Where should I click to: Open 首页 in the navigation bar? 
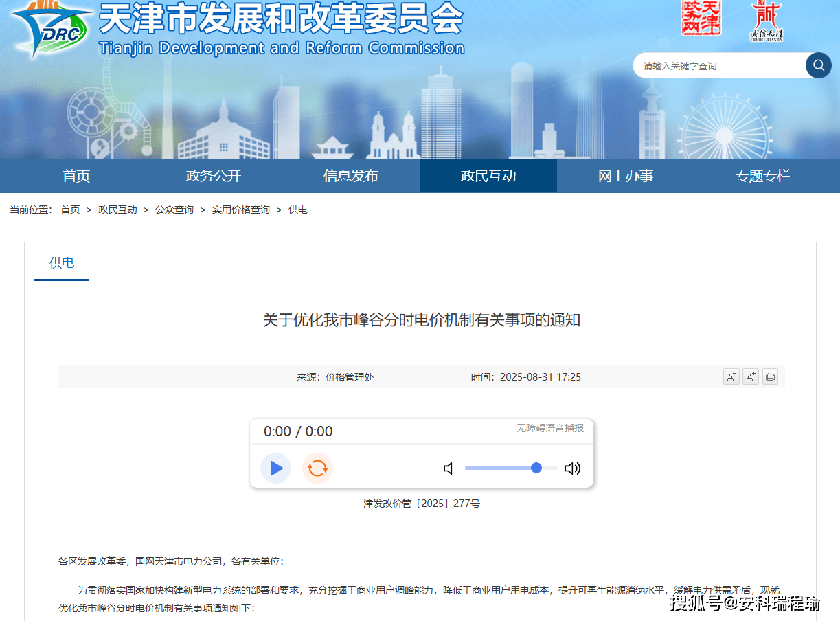tap(76, 176)
